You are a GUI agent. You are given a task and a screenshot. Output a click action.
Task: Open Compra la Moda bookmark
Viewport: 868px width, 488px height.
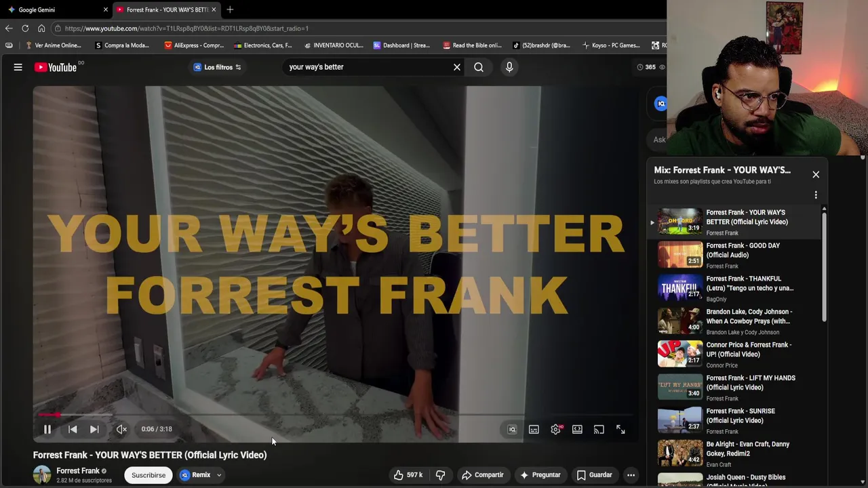click(x=121, y=45)
